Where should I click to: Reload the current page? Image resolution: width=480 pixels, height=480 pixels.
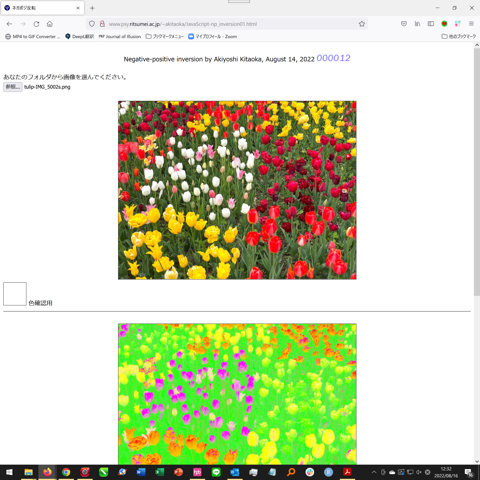tap(36, 24)
